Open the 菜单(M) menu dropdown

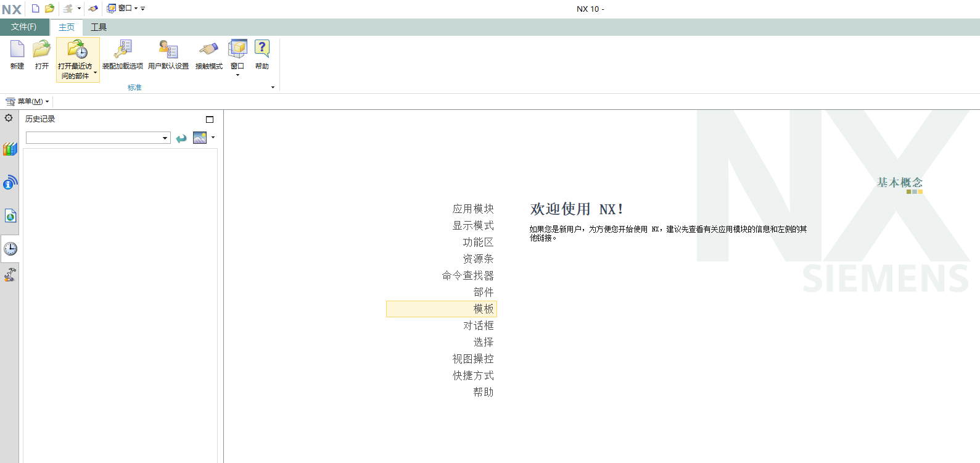[27, 101]
